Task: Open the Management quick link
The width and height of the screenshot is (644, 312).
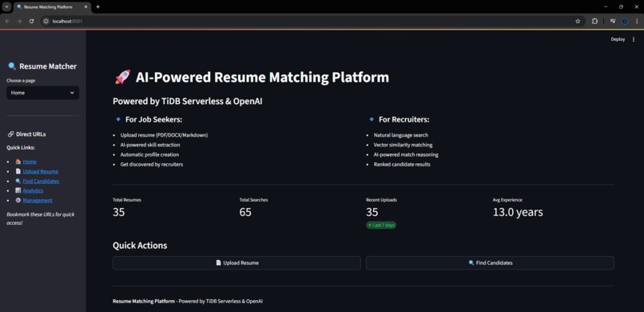Action: pyautogui.click(x=38, y=201)
